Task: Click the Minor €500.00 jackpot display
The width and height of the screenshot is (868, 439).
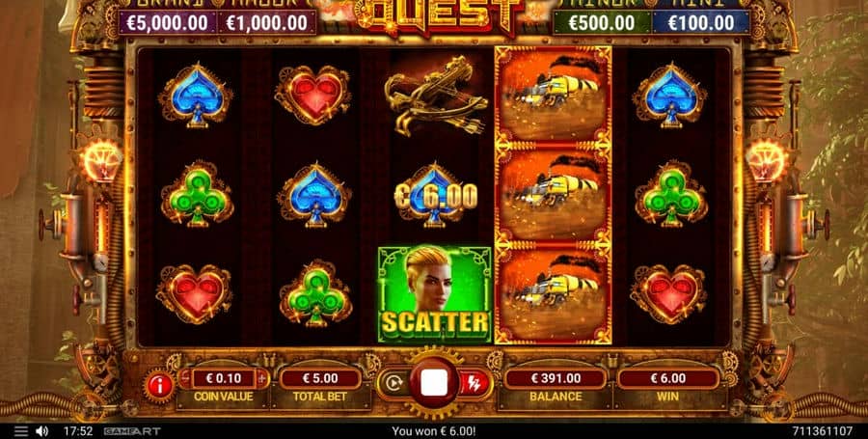Action: (x=602, y=23)
